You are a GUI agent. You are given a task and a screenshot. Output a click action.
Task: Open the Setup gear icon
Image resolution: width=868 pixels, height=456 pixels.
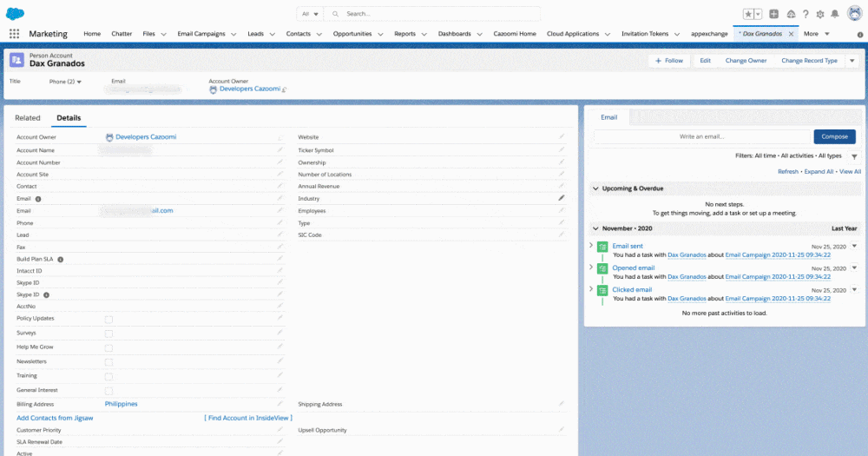[820, 14]
